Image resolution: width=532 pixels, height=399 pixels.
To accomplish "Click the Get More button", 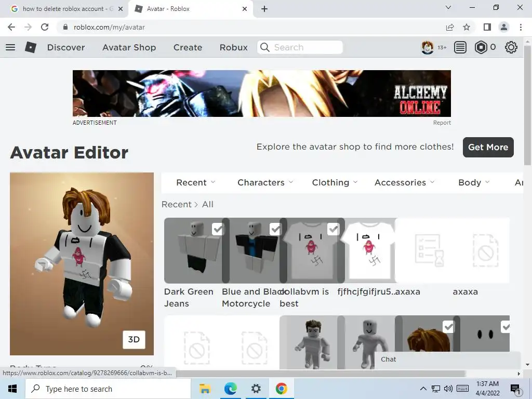I will (488, 147).
